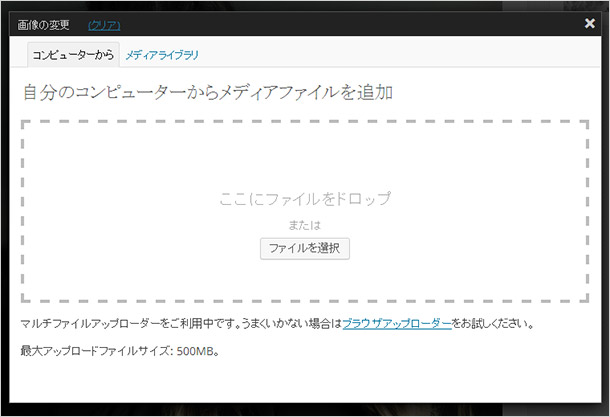
Task: Open the ブラウザアップローダー link
Action: [x=397, y=323]
